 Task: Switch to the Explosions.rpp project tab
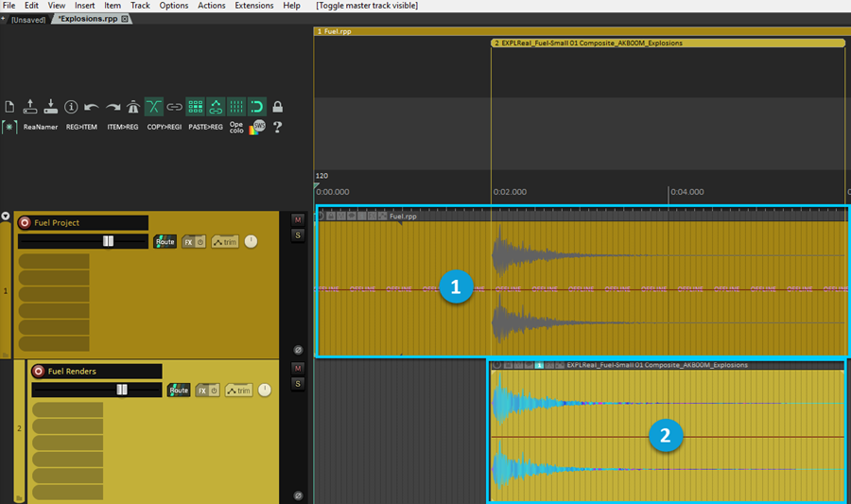(x=88, y=19)
